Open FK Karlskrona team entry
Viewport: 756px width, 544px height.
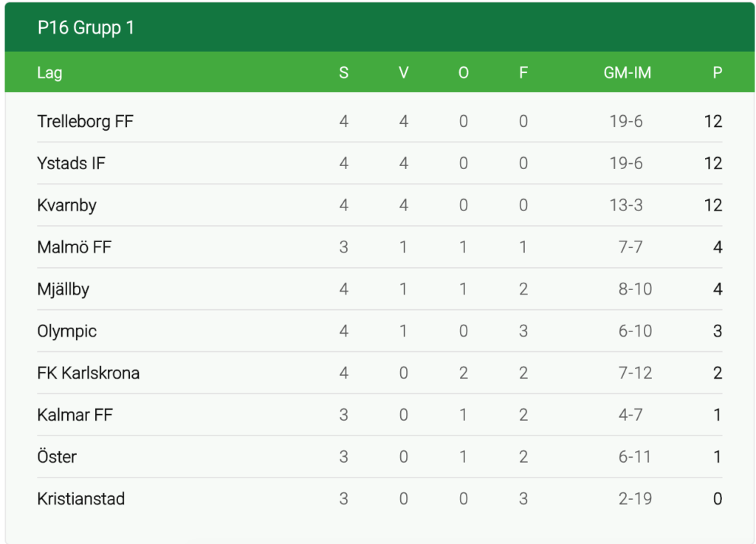(88, 373)
